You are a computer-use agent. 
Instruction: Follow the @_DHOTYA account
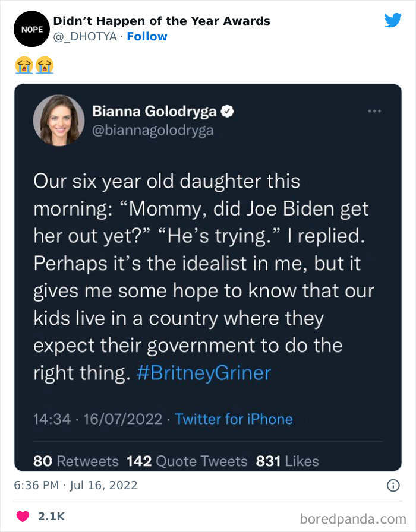[147, 37]
